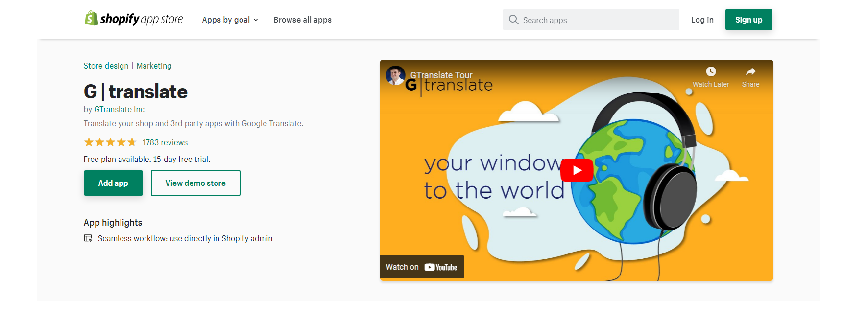Click the Seamless workflow highlight icon
868x322 pixels.
tap(88, 238)
